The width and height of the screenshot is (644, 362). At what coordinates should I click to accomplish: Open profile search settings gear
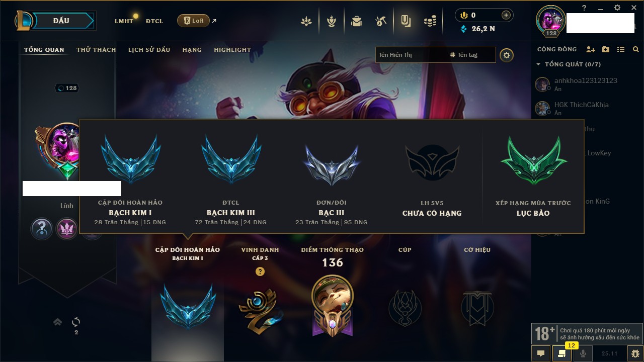click(507, 55)
